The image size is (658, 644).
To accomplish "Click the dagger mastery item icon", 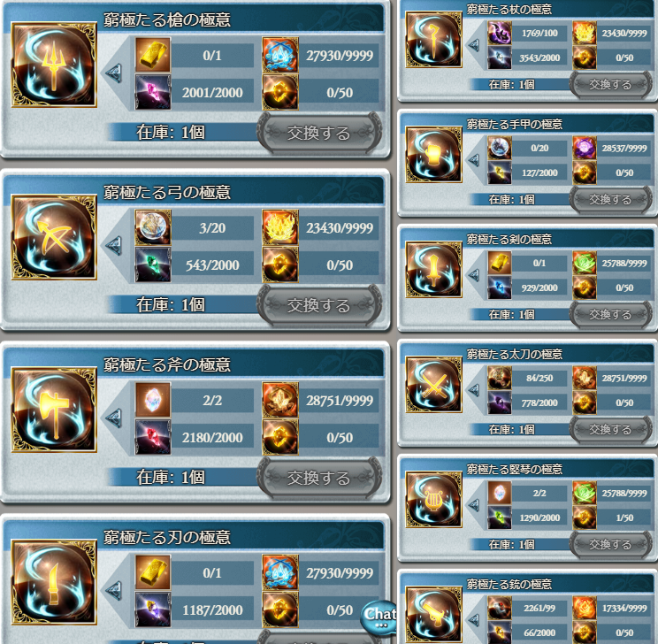I will (x=54, y=582).
